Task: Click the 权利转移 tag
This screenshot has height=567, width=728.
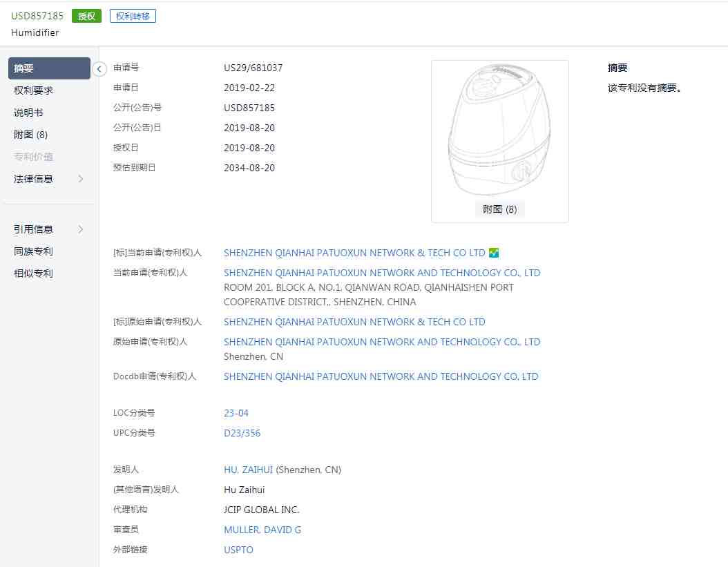Action: click(x=133, y=16)
